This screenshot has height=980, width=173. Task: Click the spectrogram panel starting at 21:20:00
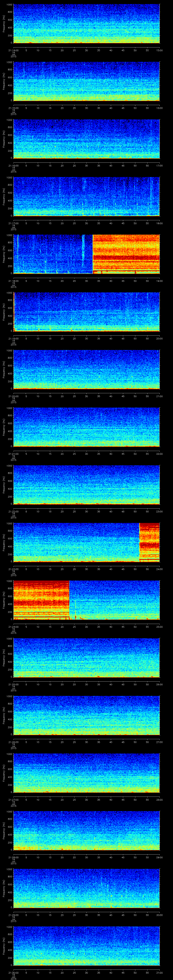tap(87, 369)
